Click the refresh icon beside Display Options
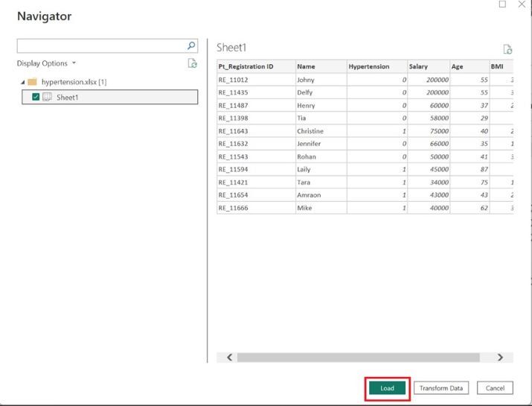This screenshot has width=532, height=406. click(x=193, y=63)
